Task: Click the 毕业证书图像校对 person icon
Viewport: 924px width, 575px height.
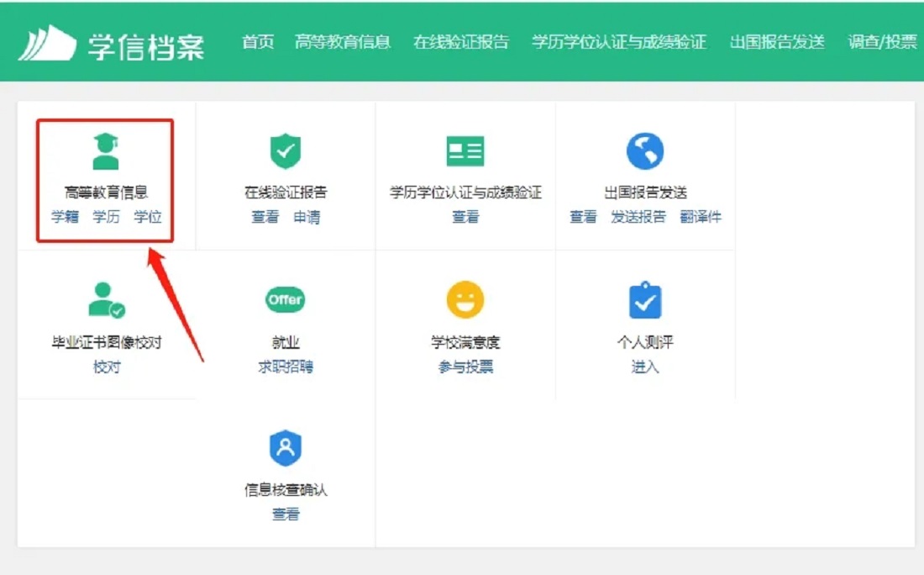Action: pyautogui.click(x=103, y=299)
